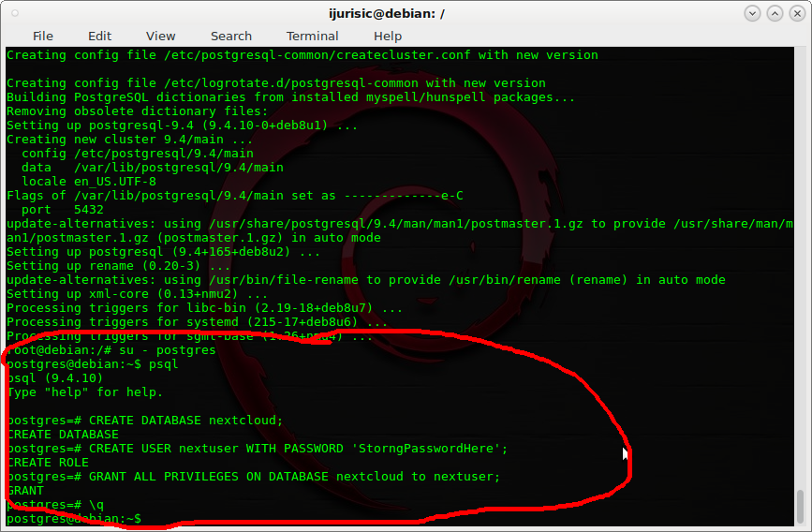
Task: Click the 'Setting up postgresql (9.4+165+deb8u2)' line
Action: point(164,252)
